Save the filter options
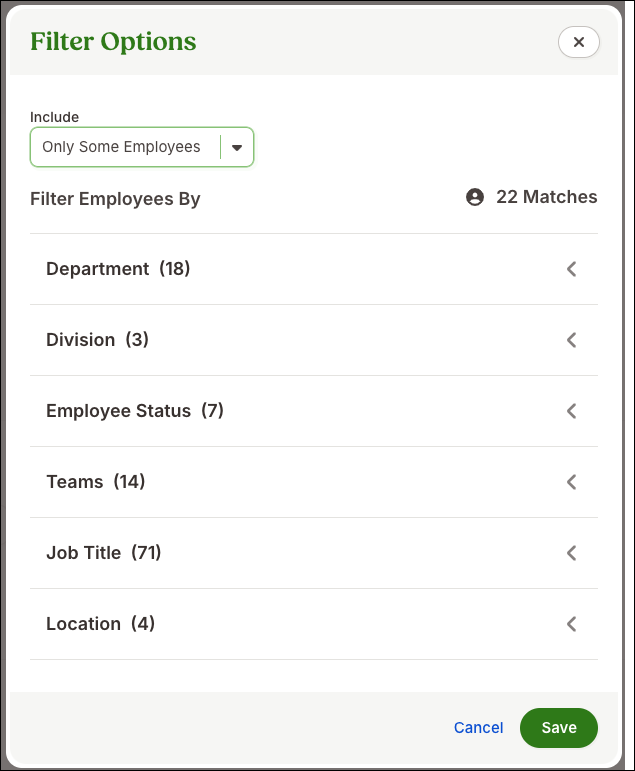 click(559, 728)
